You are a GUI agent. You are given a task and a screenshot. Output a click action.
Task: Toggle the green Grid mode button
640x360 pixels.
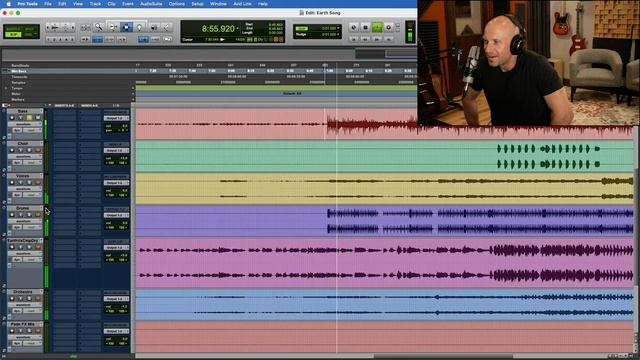(302, 29)
